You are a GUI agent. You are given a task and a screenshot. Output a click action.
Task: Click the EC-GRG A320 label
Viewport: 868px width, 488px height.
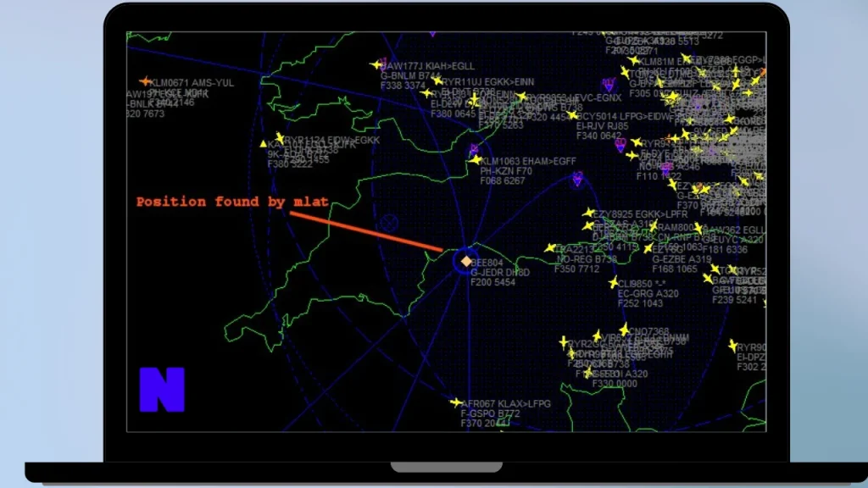[648, 294]
